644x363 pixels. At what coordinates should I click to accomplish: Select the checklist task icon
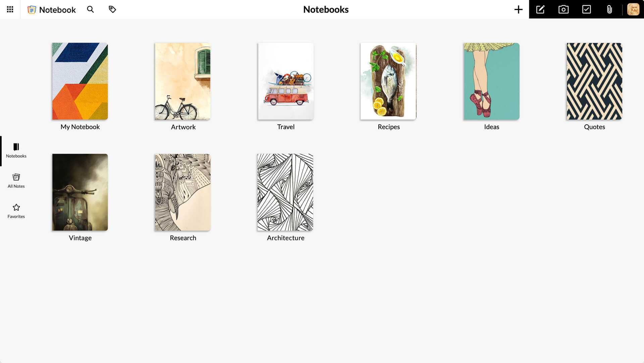point(586,9)
